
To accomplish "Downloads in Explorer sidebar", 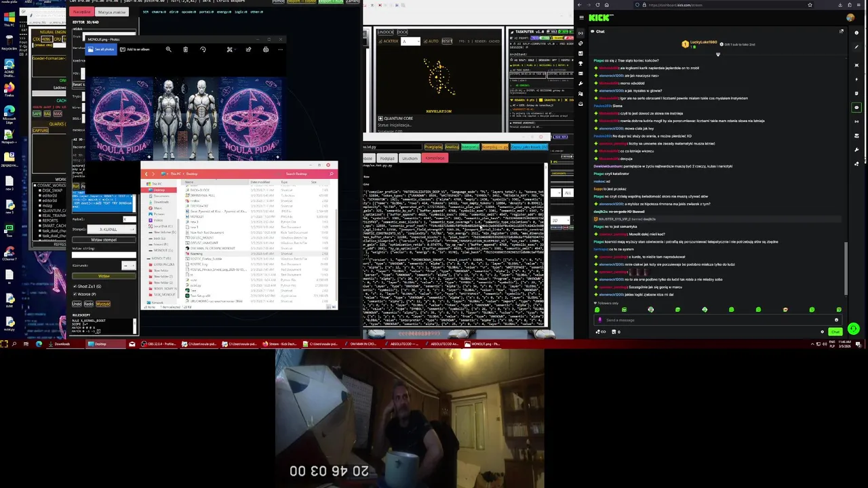I will point(161,202).
